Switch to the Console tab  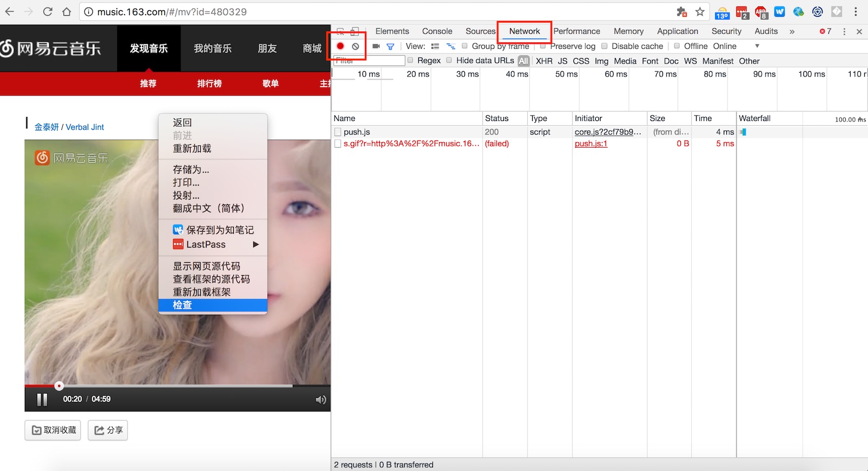tap(437, 31)
